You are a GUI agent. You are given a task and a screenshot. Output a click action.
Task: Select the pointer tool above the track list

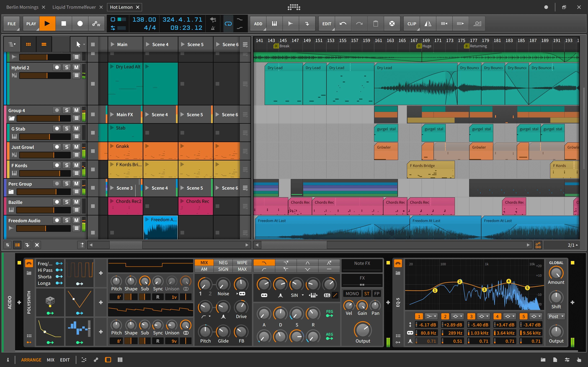pyautogui.click(x=78, y=44)
